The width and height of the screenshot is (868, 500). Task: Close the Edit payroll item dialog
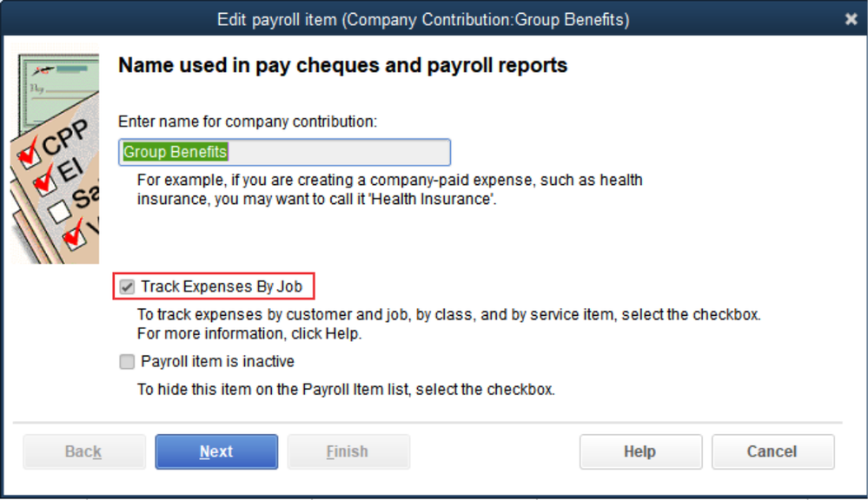point(851,19)
